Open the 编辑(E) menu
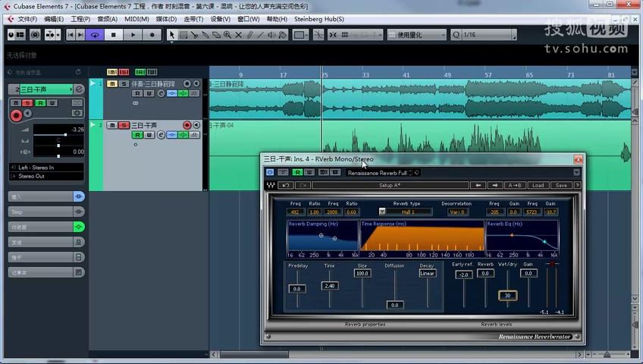Image resolution: width=643 pixels, height=364 pixels. 54,19
